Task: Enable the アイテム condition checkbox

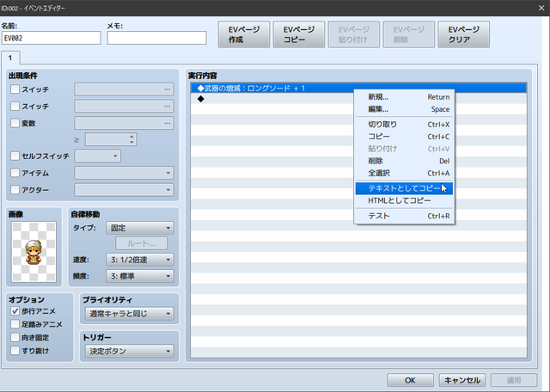Action: [15, 173]
